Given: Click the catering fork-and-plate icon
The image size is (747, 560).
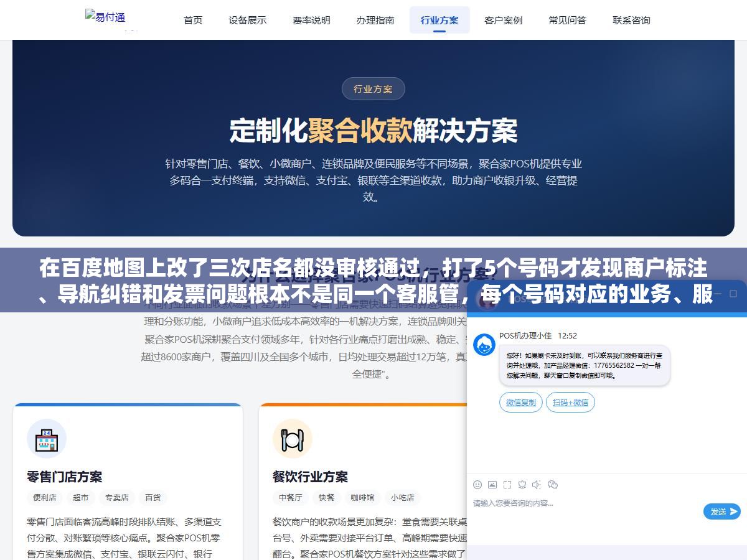Looking at the screenshot, I should point(292,439).
